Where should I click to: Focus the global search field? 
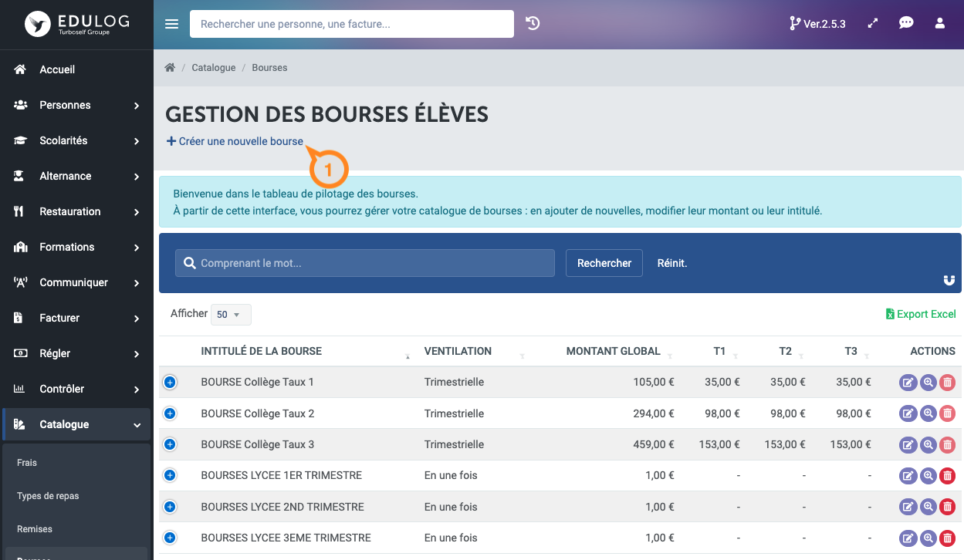click(x=352, y=24)
